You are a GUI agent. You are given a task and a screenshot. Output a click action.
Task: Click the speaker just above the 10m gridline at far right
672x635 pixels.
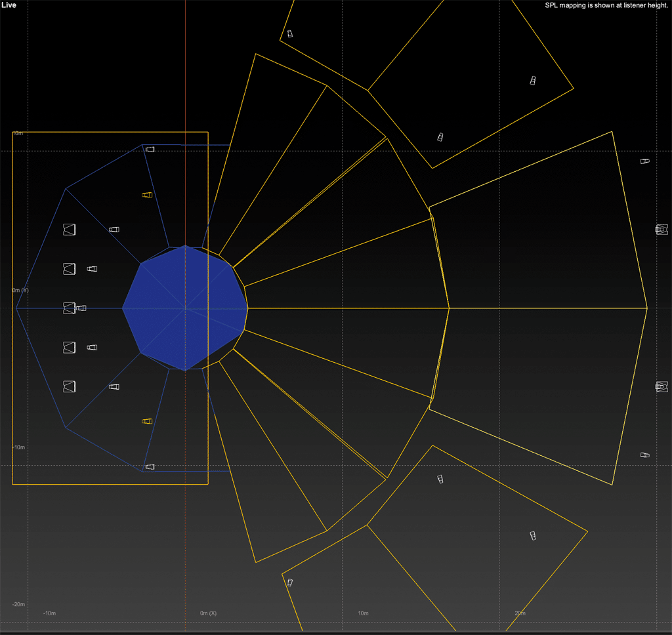click(x=644, y=161)
